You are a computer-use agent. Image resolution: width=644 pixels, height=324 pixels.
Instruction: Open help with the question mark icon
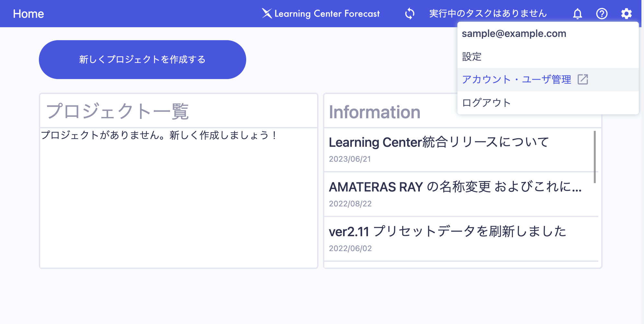click(602, 14)
